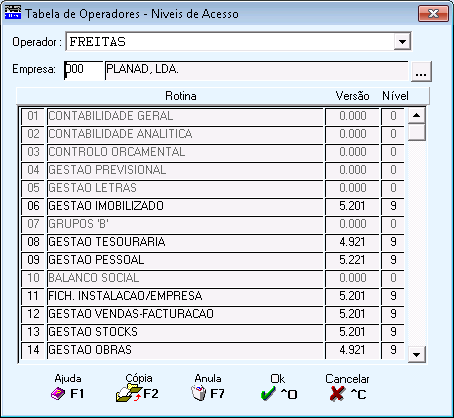Click the vertical scrollbar thumb

[x=416, y=132]
